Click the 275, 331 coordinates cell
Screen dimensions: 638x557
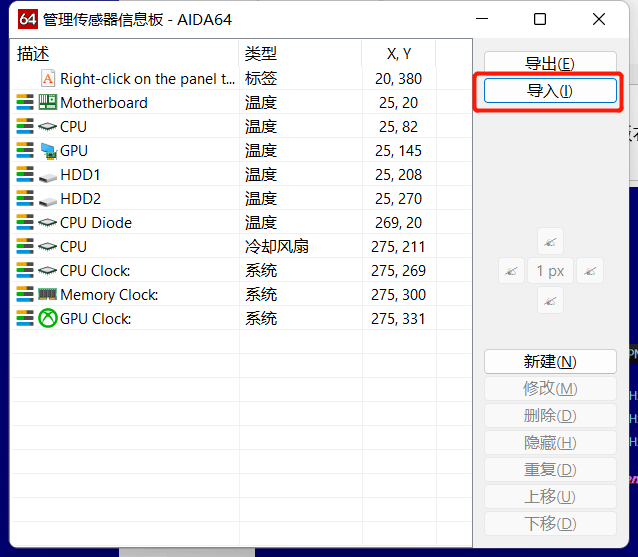tap(398, 319)
